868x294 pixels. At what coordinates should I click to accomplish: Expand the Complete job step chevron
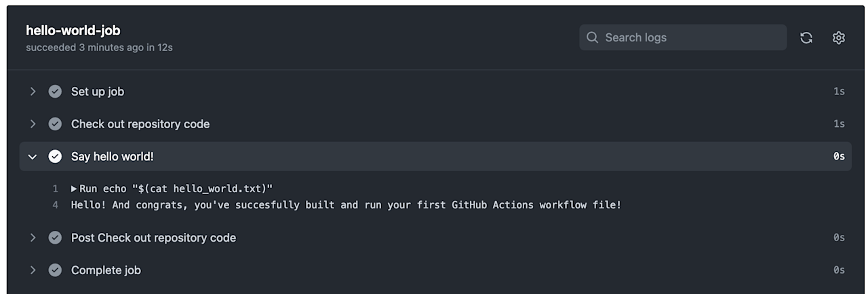pyautogui.click(x=32, y=270)
